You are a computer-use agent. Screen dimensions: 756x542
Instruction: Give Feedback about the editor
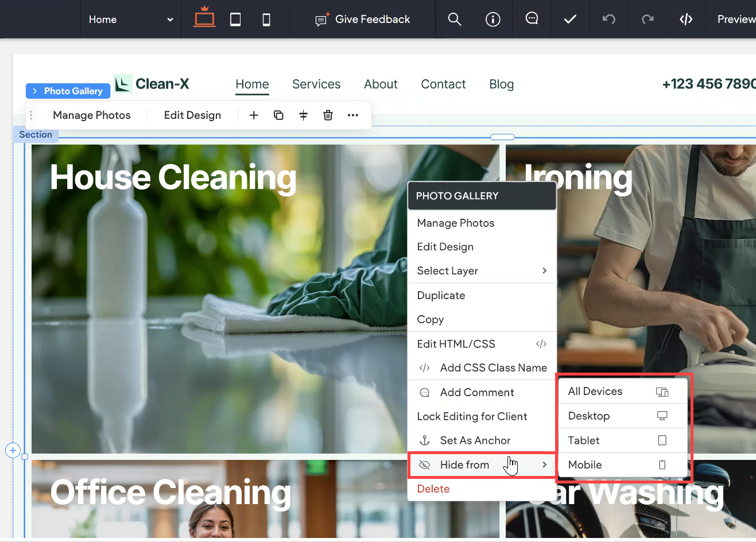pos(362,19)
